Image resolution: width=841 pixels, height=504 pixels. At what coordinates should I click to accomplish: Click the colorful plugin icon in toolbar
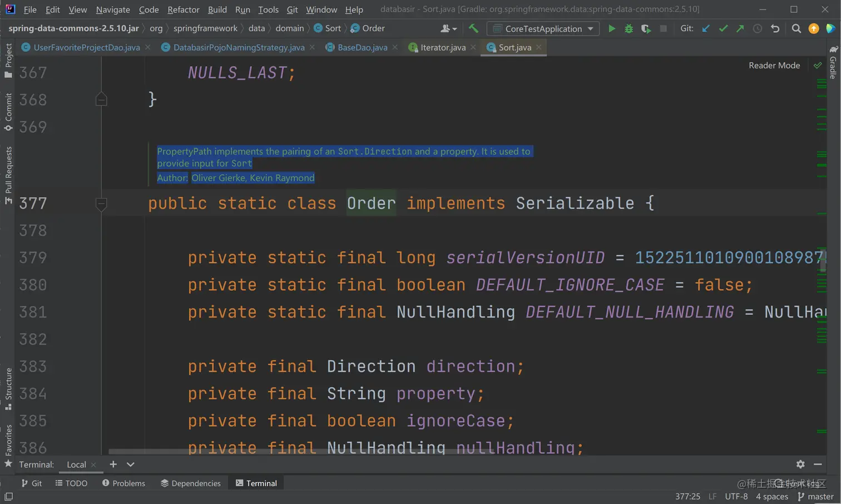click(831, 28)
